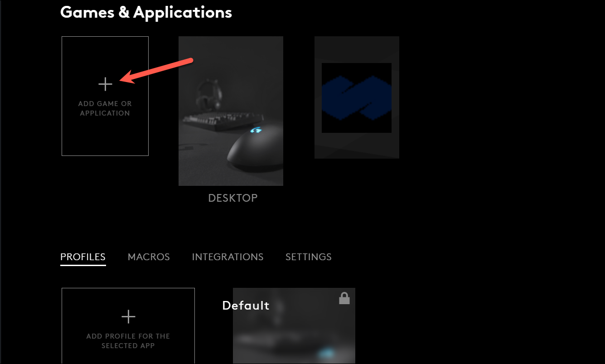Click the Default profile name text
Screen dimensions: 605x364
pyautogui.click(x=246, y=306)
